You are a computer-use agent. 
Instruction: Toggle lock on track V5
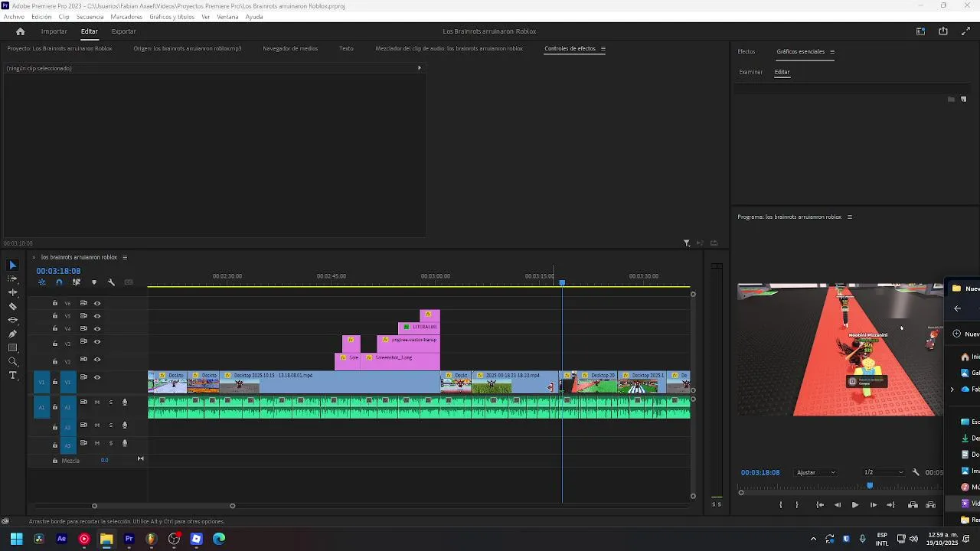55,315
